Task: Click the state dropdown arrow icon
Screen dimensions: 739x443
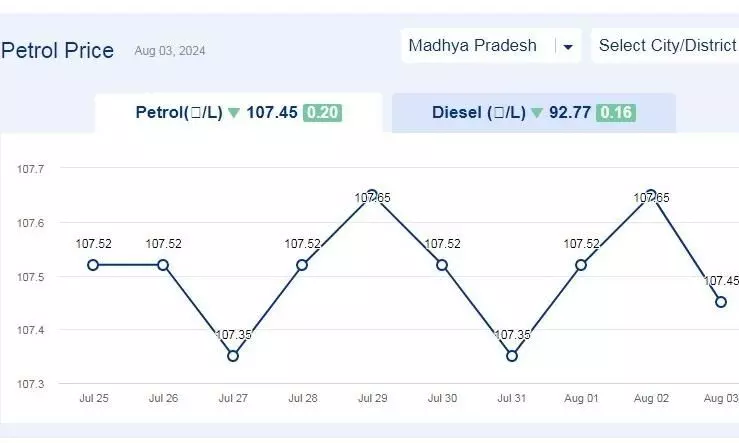Action: (x=568, y=47)
